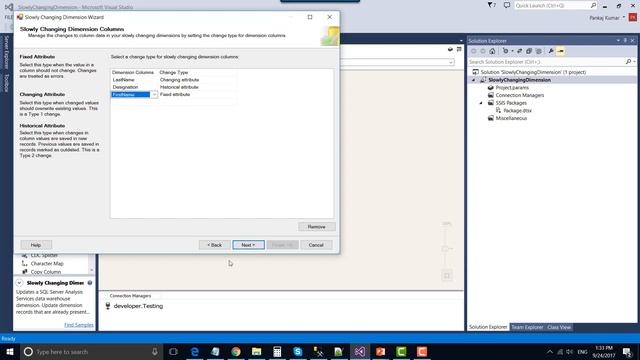Image resolution: width=640 pixels, height=360 pixels.
Task: Click the Pending Changes Filter icon
Action: (505, 51)
